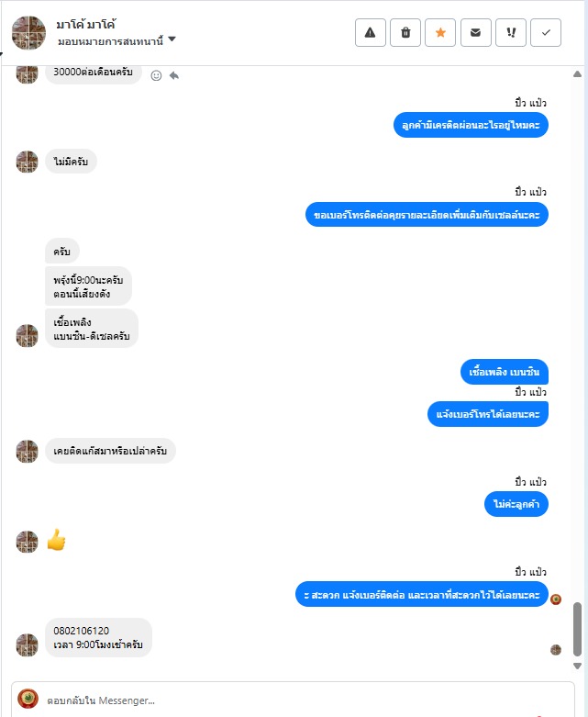588x717 pixels.
Task: Click the reply arrow next to 30000 message
Action: click(x=174, y=75)
